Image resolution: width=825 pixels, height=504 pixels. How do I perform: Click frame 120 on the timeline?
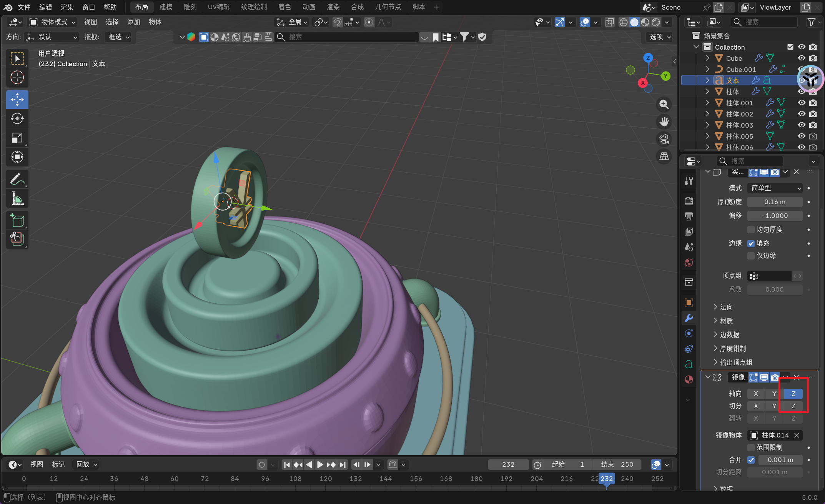(325, 479)
